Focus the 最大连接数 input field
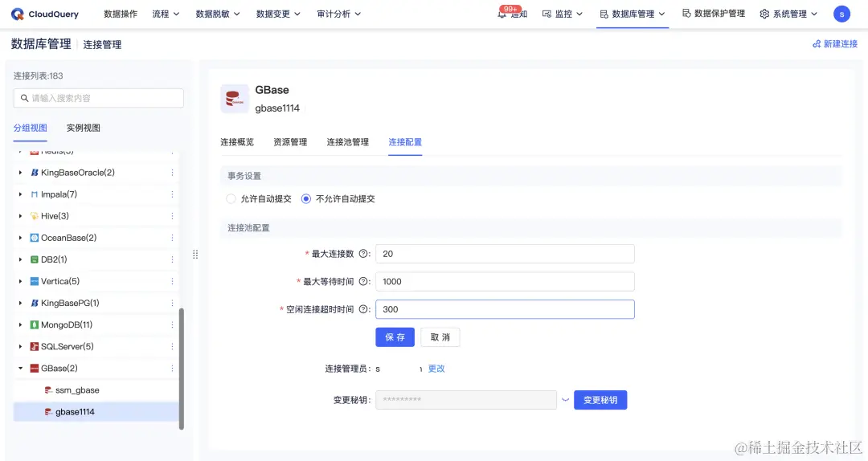The height and width of the screenshot is (461, 868). (505, 254)
